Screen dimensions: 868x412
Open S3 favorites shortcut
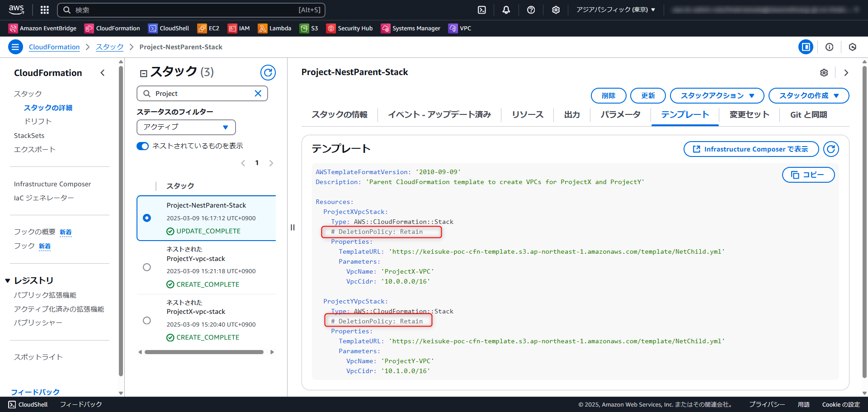[309, 28]
